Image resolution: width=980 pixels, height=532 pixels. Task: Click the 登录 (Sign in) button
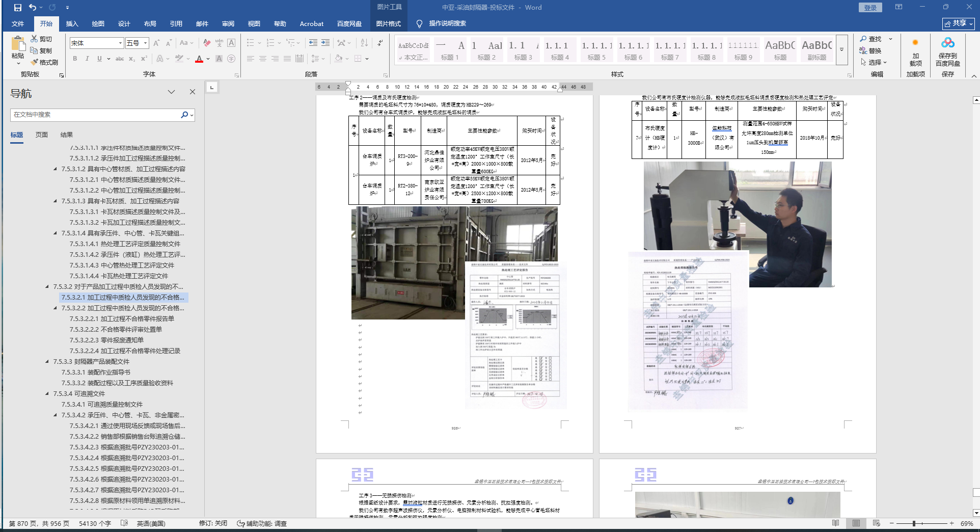870,8
